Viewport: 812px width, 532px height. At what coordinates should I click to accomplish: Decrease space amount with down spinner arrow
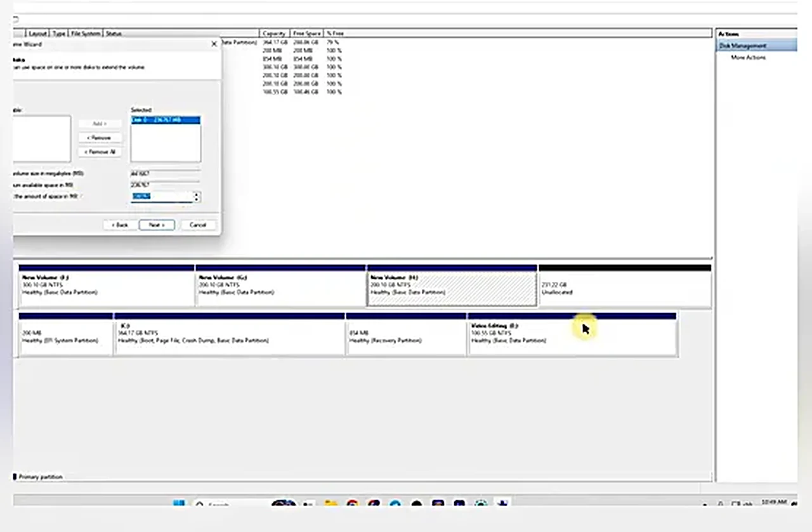tap(197, 200)
